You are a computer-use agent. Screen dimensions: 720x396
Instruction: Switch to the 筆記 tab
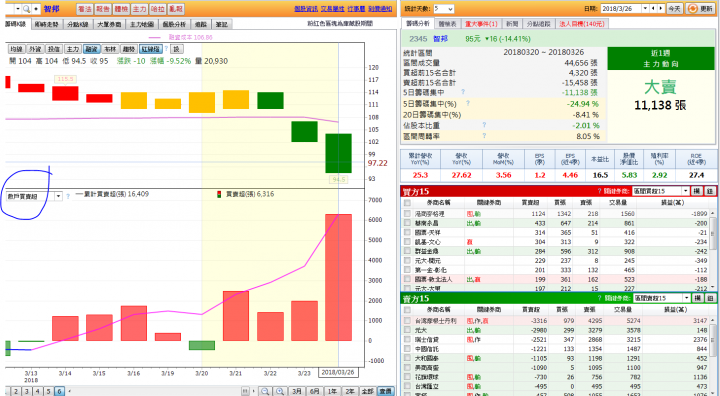(221, 24)
